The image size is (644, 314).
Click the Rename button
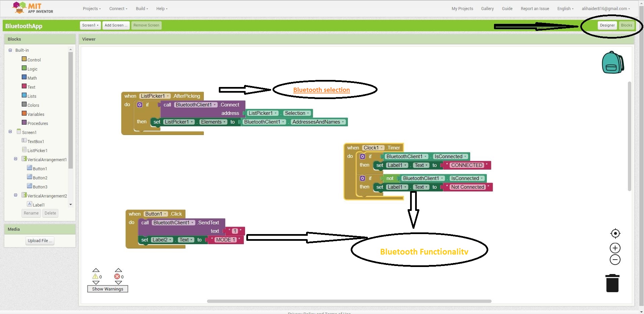pyautogui.click(x=31, y=213)
